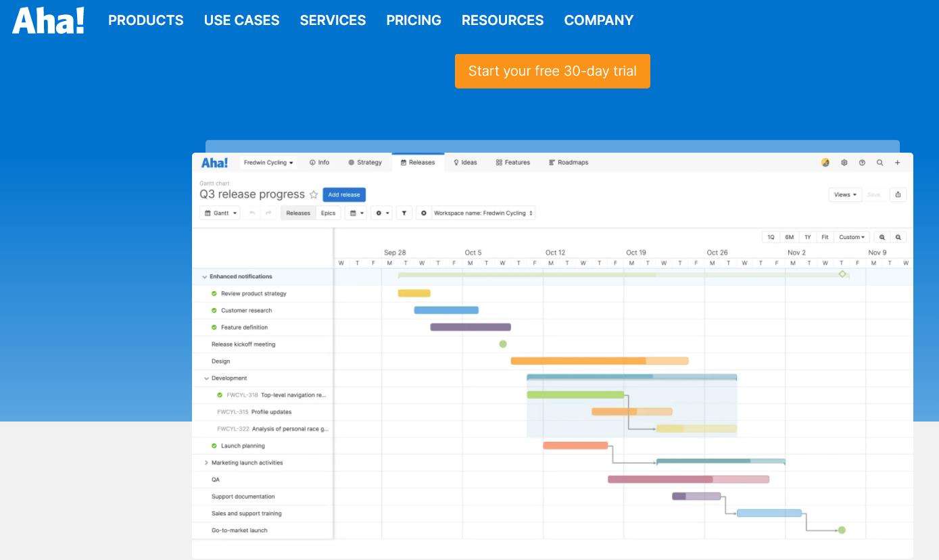Select the Releases tab
This screenshot has width=939, height=560.
(418, 163)
